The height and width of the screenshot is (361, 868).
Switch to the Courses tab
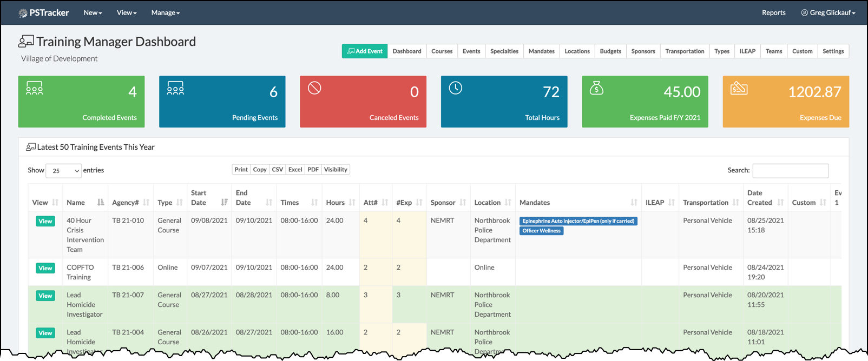[442, 51]
